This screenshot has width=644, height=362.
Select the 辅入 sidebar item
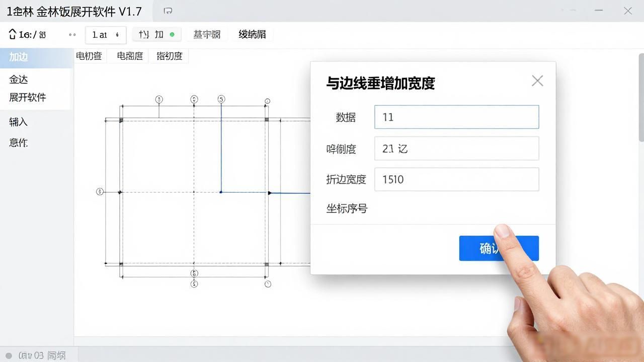(19, 122)
